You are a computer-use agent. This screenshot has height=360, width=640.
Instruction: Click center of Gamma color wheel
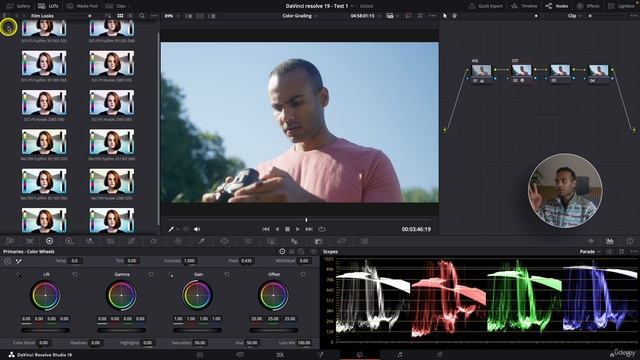[121, 295]
